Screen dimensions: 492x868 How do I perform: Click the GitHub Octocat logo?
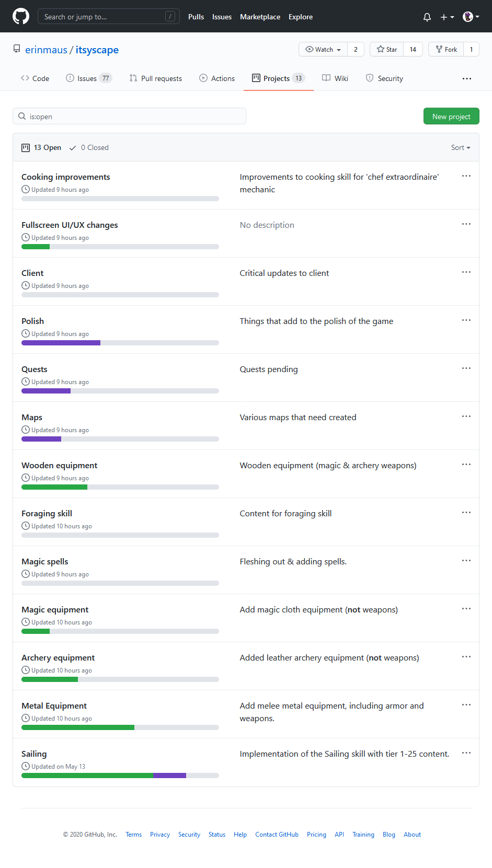click(x=21, y=16)
